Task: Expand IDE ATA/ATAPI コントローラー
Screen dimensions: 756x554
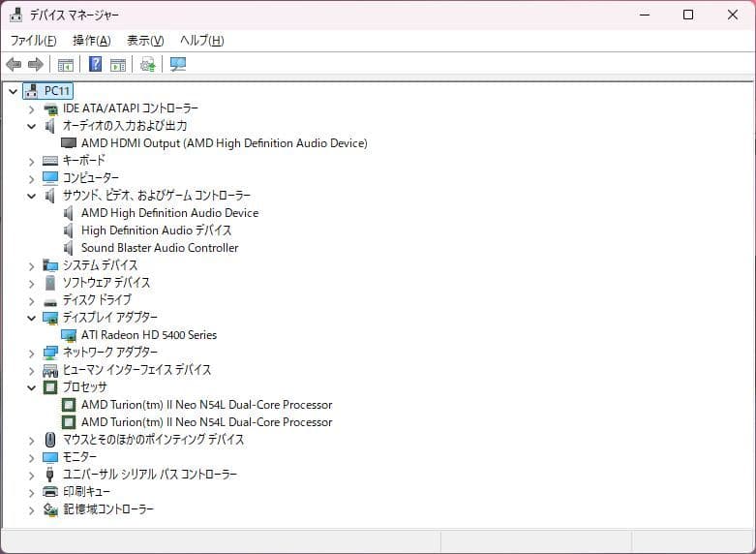Action: (31, 109)
